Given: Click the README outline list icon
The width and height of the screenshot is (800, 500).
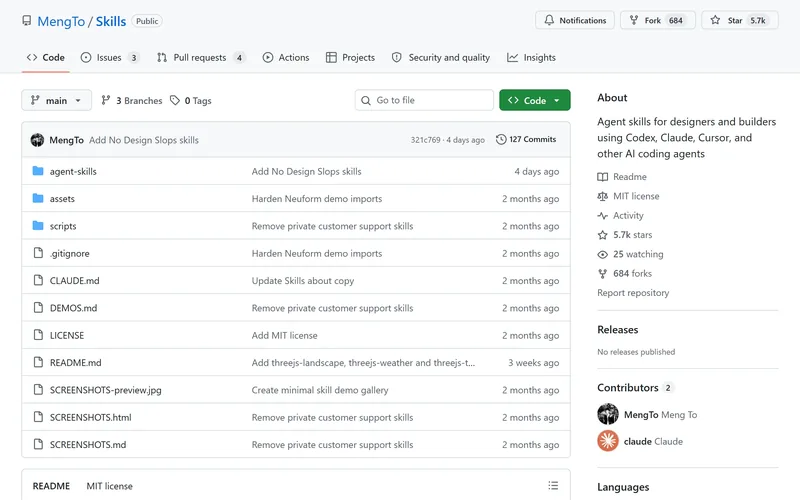Looking at the screenshot, I should (553, 486).
